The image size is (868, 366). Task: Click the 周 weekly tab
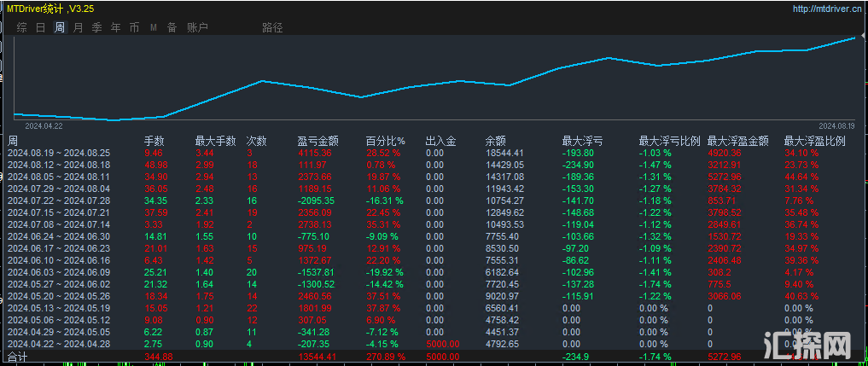coord(59,27)
